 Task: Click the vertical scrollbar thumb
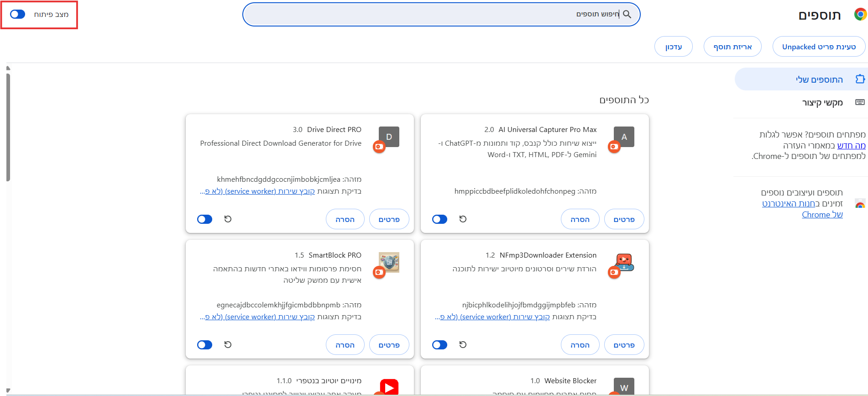click(x=8, y=127)
